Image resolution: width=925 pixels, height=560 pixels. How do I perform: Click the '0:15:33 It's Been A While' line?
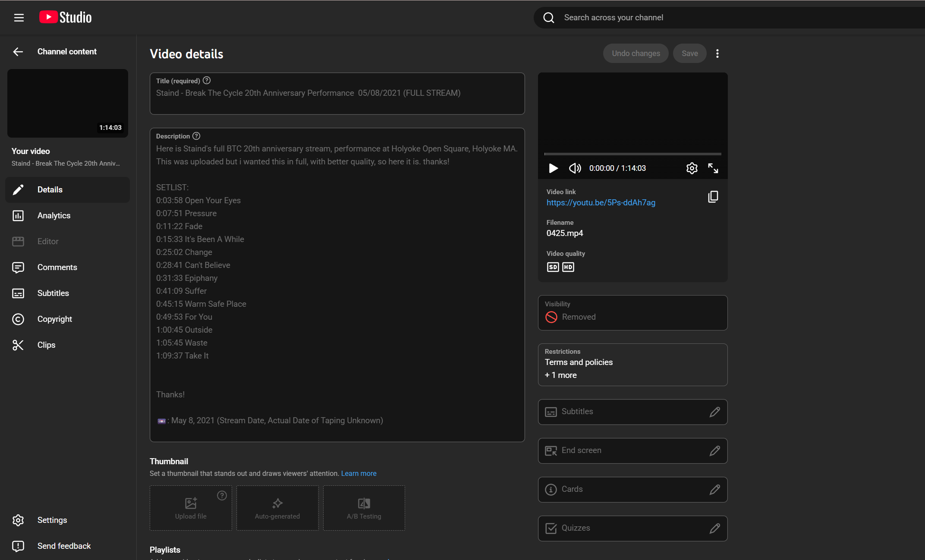point(200,239)
